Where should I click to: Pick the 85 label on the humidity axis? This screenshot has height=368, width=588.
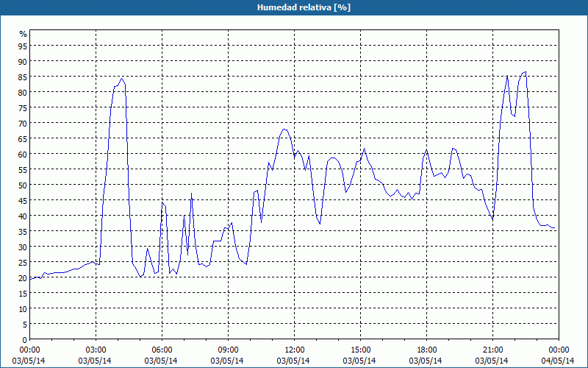(23, 77)
